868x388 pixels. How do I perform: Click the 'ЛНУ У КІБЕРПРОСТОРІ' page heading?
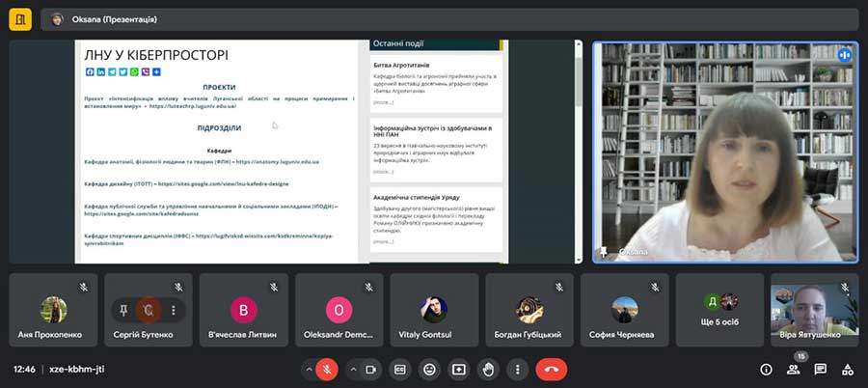click(x=156, y=55)
